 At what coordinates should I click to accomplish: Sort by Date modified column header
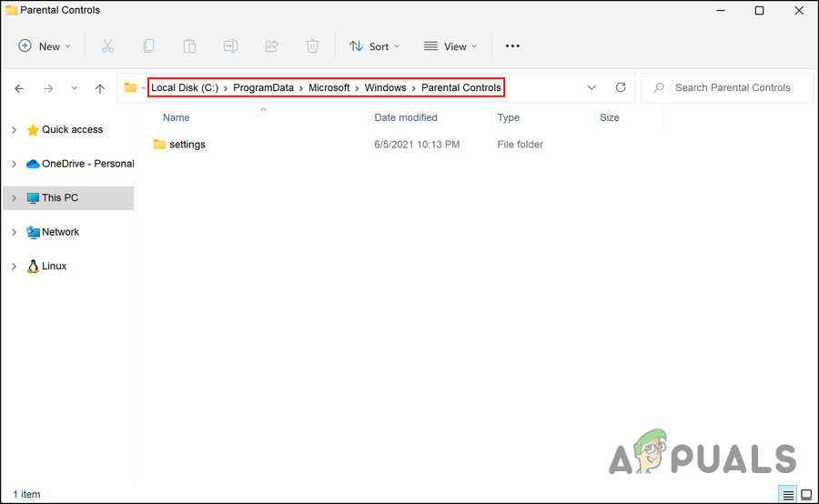coord(406,117)
